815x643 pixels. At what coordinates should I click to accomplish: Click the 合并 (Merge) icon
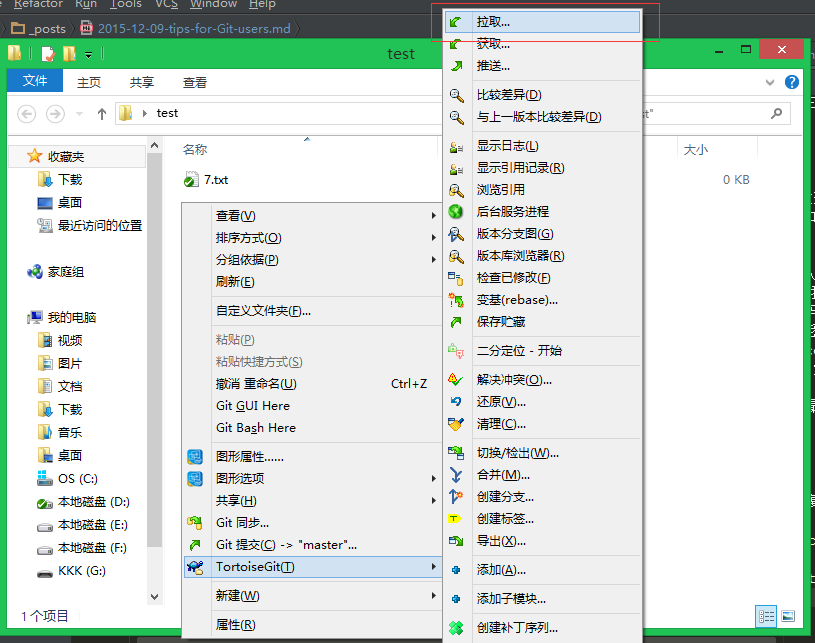[457, 475]
